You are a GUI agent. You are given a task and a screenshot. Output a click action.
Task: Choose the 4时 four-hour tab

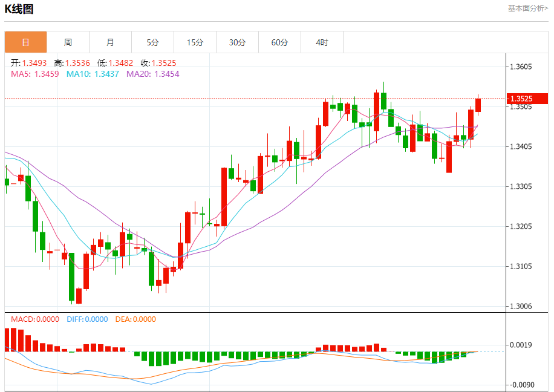coord(322,42)
